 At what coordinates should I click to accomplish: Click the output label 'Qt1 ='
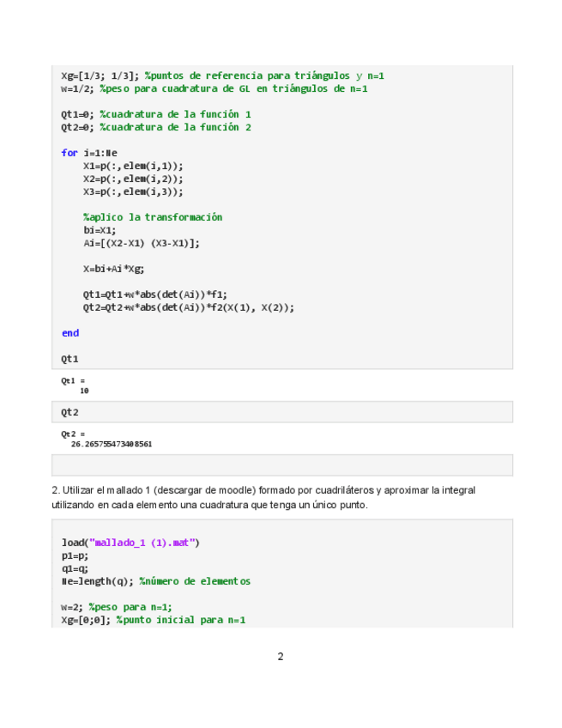click(x=73, y=380)
